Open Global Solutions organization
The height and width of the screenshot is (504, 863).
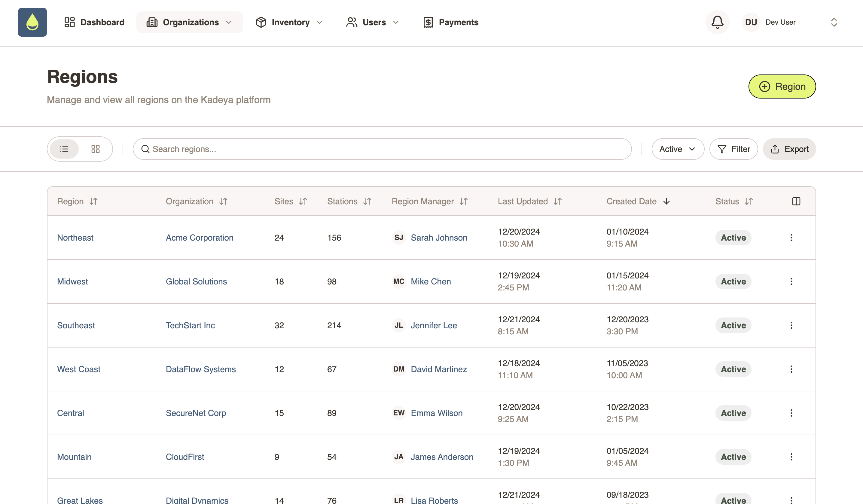196,281
